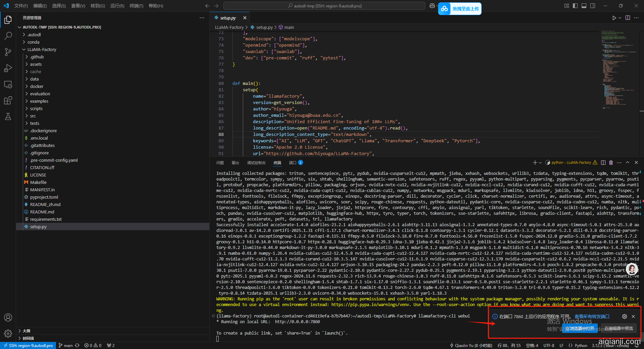The image size is (644, 349).
Task: Open the 终端 menu in menu bar
Action: pos(136,6)
